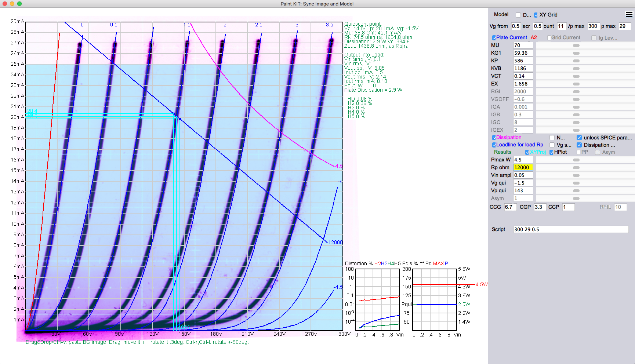Click the red A2 label
The image size is (635, 364).
tap(534, 38)
